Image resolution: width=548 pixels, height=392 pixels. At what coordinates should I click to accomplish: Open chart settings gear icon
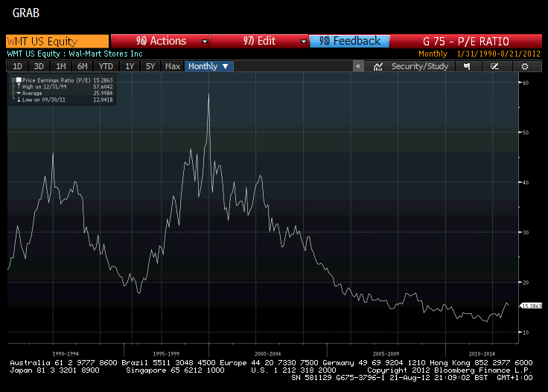[525, 66]
